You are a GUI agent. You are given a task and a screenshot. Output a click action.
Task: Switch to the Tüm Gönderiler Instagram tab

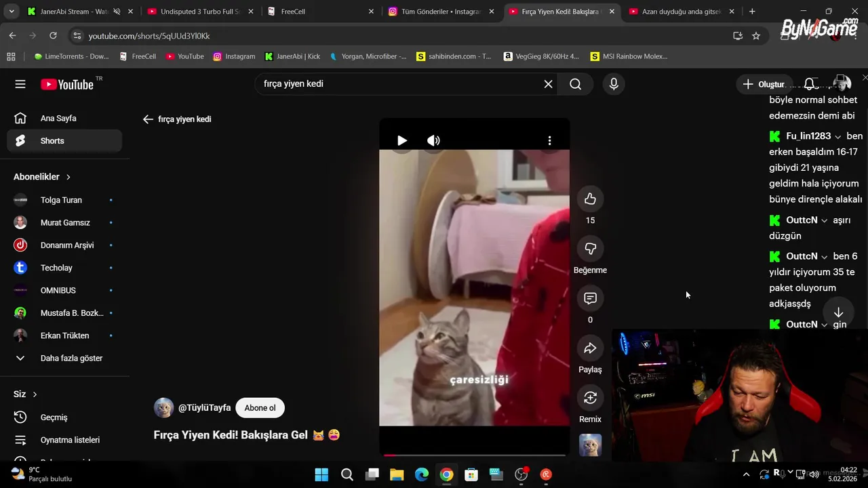click(440, 12)
